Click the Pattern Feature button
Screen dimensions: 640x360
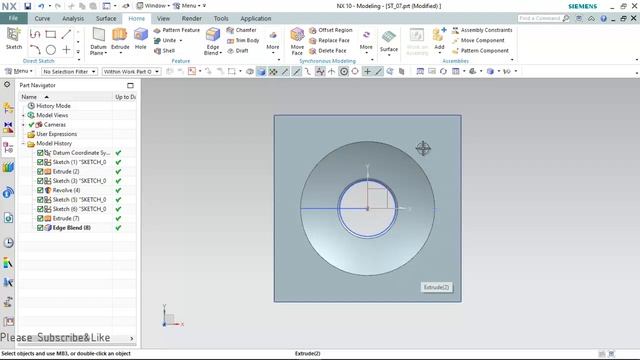(x=177, y=30)
